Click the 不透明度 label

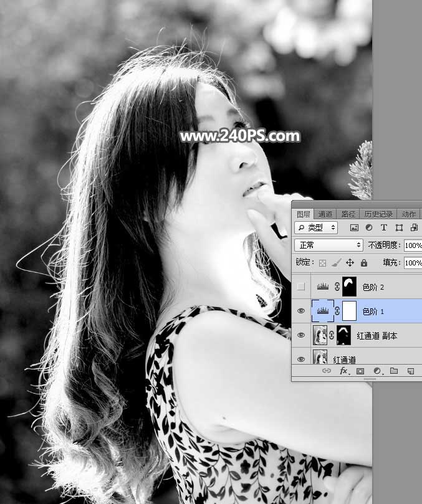click(x=383, y=245)
